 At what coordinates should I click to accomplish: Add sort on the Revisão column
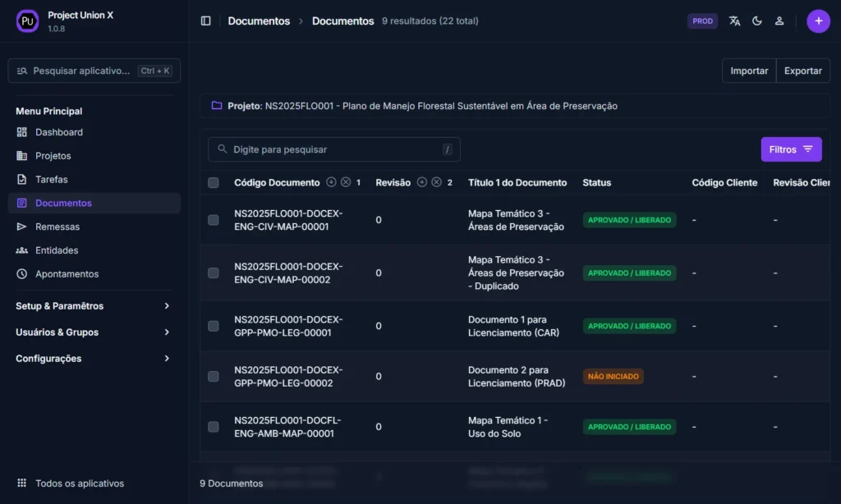pyautogui.click(x=422, y=182)
